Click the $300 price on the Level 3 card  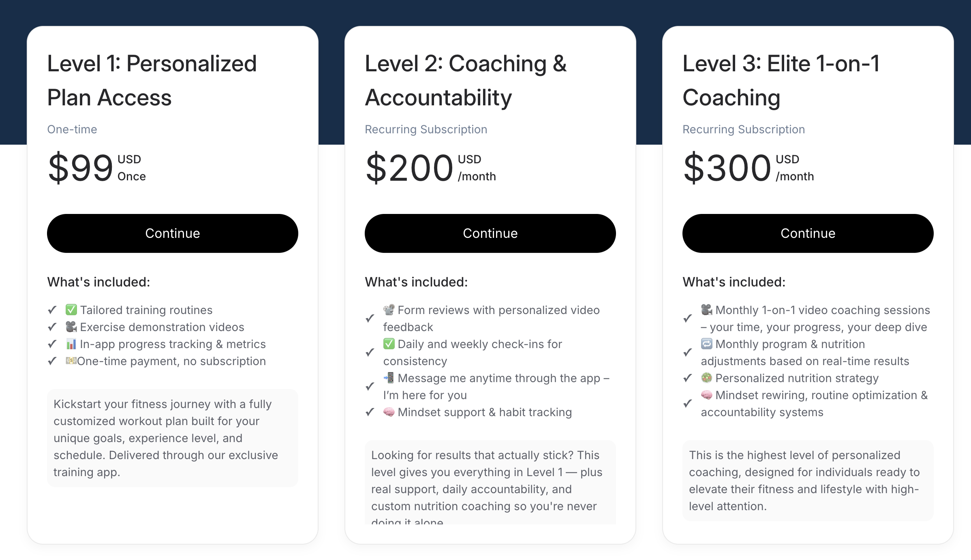point(727,168)
